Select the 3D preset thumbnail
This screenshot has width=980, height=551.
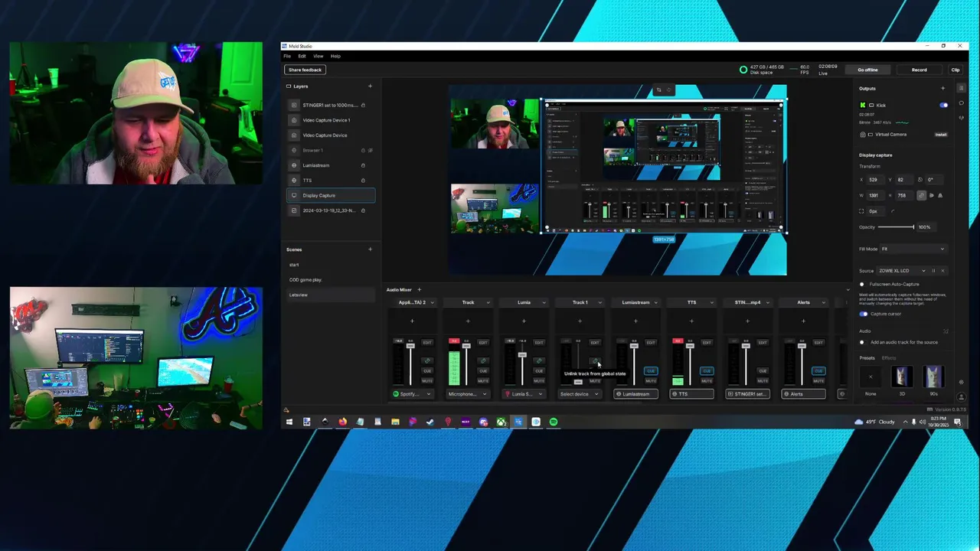(x=902, y=376)
